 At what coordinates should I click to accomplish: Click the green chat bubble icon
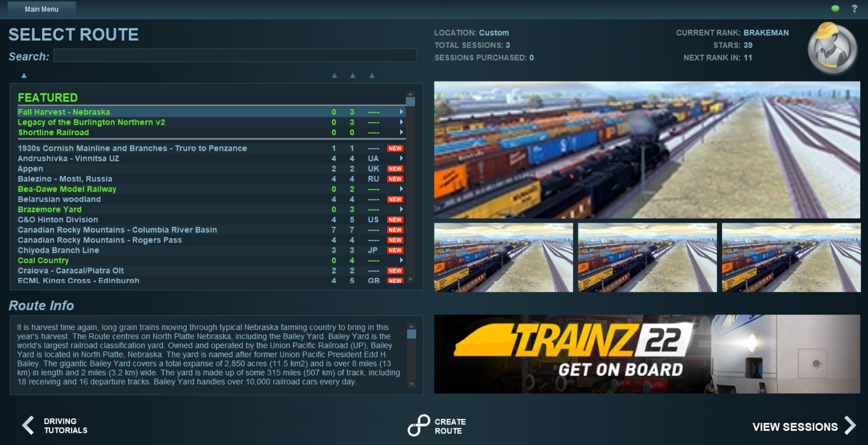tap(835, 9)
